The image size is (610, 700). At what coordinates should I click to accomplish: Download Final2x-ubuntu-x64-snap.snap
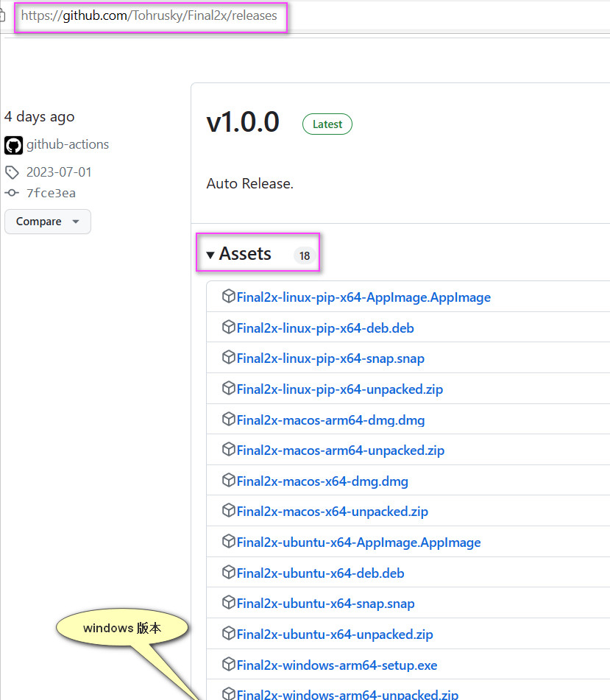pos(326,604)
